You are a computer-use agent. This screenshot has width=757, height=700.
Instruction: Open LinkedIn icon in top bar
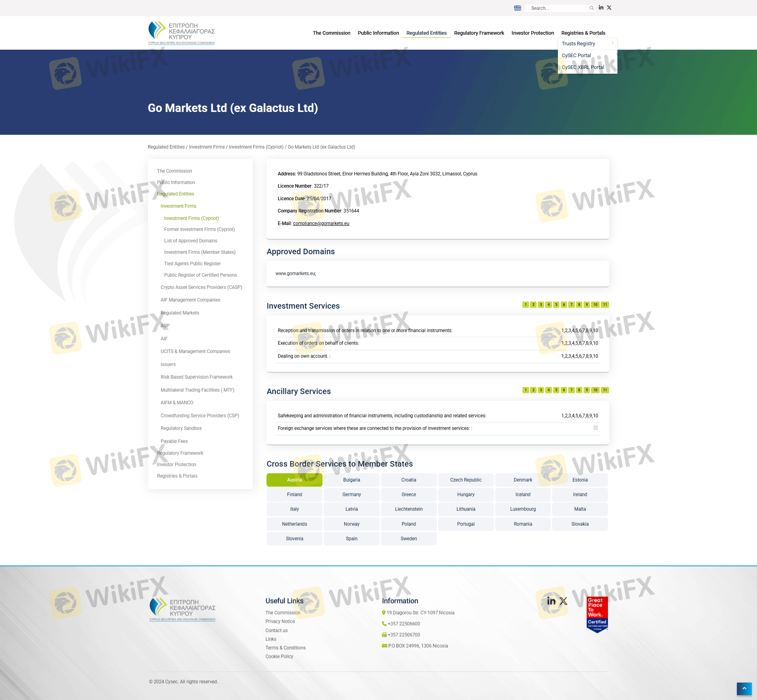click(601, 7)
